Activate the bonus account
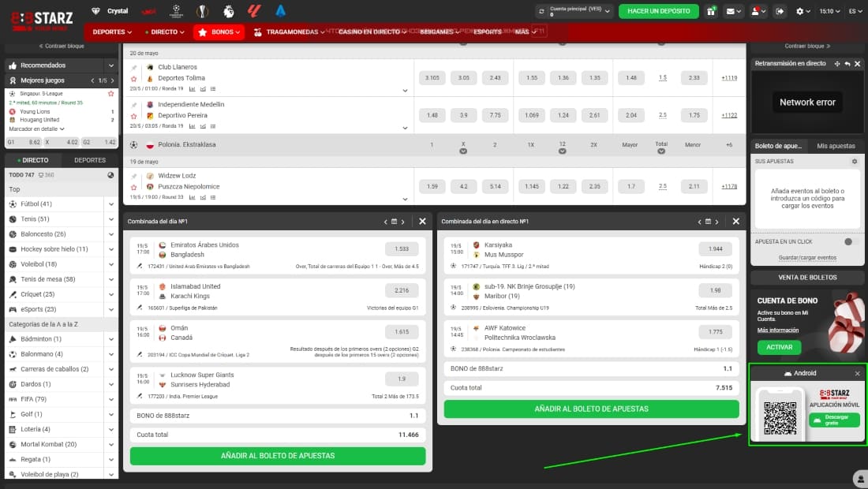Image resolution: width=868 pixels, height=489 pixels. click(x=779, y=347)
